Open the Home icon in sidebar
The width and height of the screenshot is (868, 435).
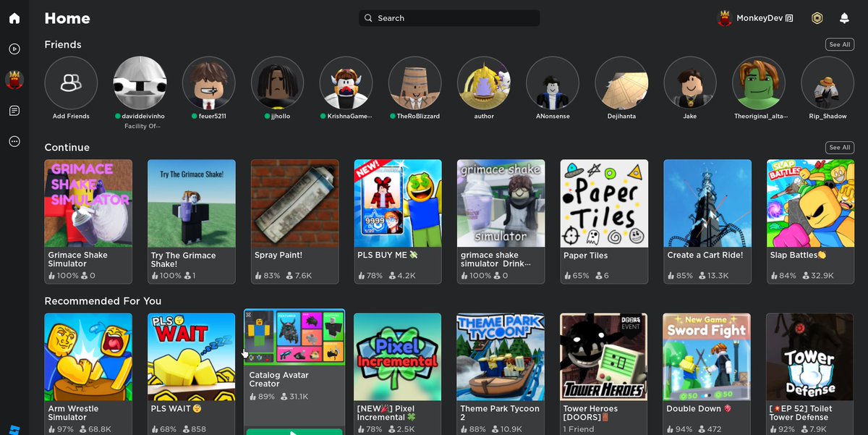(x=14, y=18)
